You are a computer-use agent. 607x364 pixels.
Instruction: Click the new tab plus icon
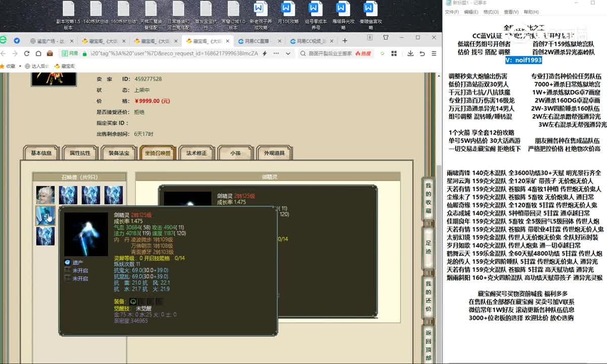344,41
